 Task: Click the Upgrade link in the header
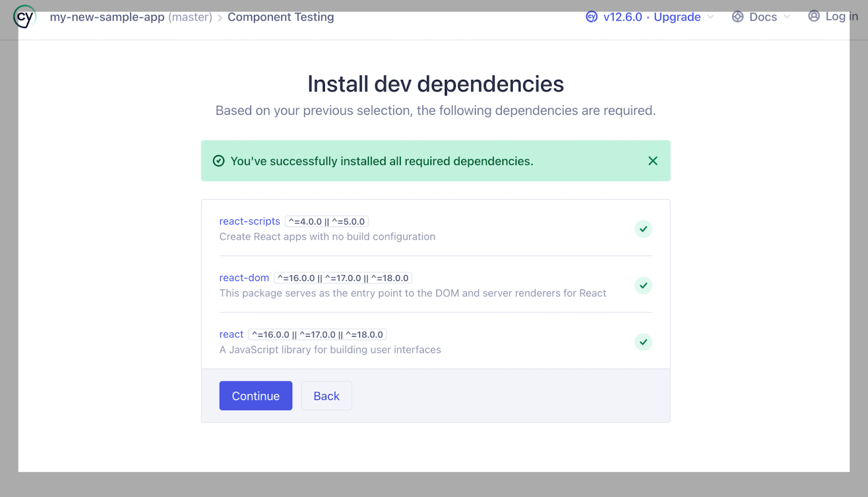676,17
